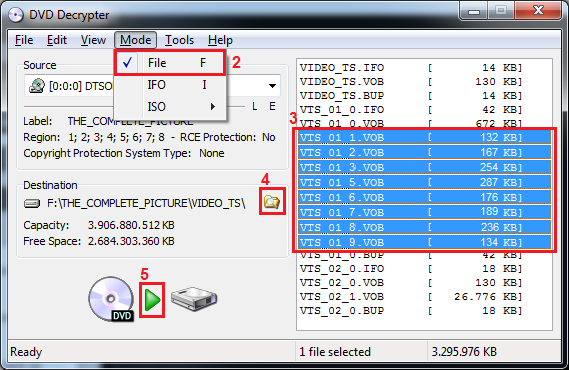Open the Help menu

[220, 40]
